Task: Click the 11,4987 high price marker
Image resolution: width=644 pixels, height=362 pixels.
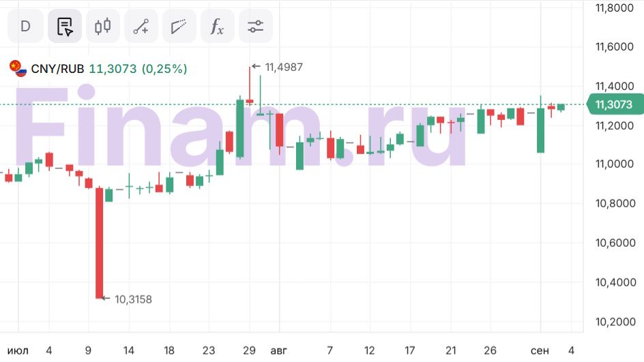Action: tap(283, 67)
